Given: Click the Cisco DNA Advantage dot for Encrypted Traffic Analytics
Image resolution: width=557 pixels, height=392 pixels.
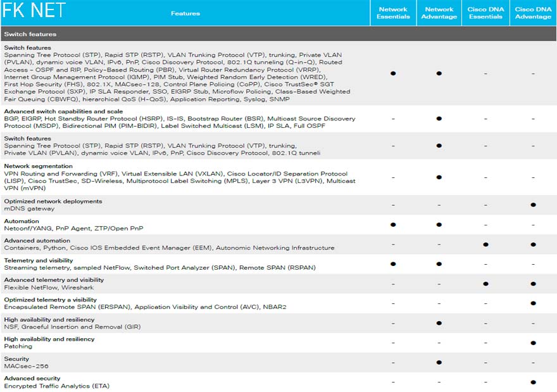Looking at the screenshot, I should coord(533,383).
